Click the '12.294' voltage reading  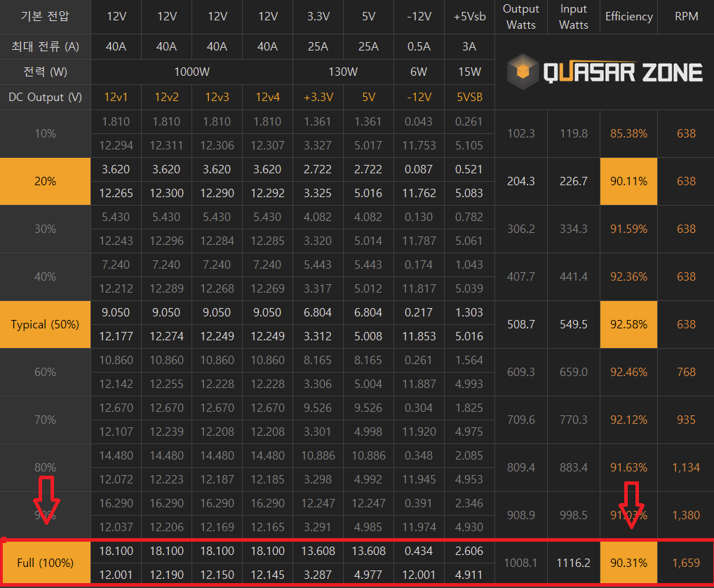(x=116, y=145)
